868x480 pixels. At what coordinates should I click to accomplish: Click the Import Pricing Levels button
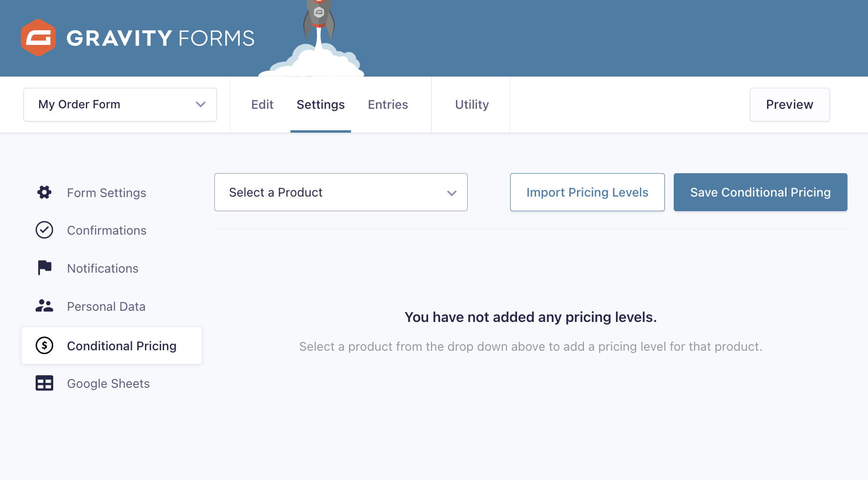[587, 192]
